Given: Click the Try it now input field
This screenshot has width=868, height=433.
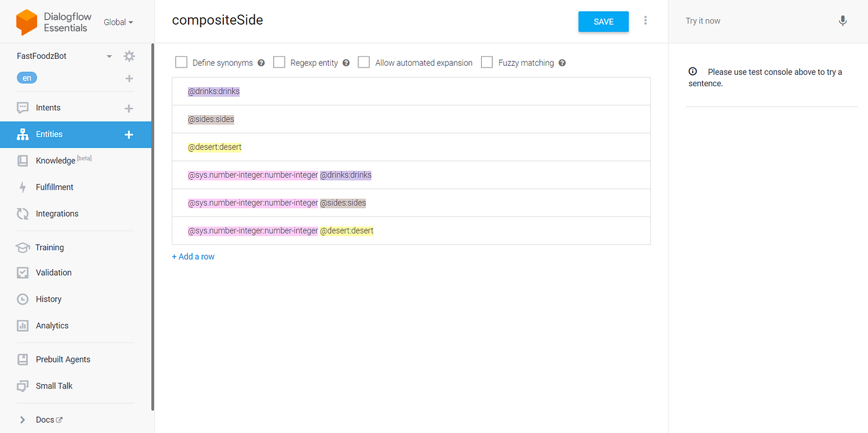Looking at the screenshot, I should tap(744, 20).
